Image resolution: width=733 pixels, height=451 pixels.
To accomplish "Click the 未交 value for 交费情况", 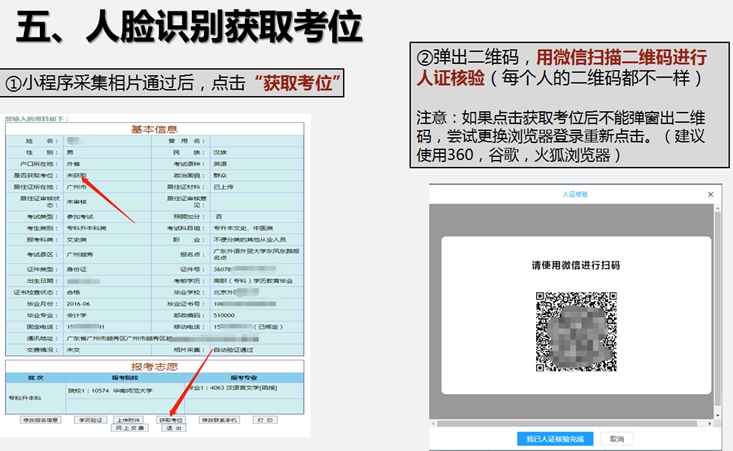I will (x=72, y=350).
